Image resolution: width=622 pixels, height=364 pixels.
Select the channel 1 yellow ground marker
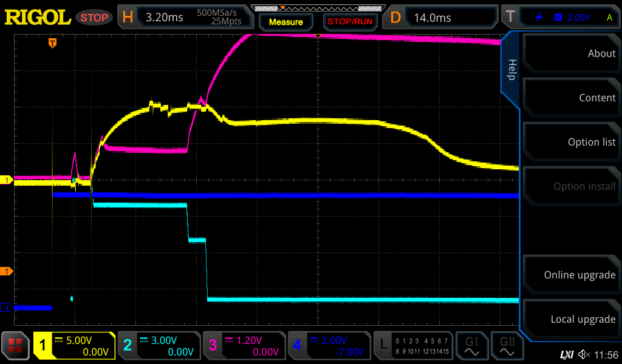point(7,180)
